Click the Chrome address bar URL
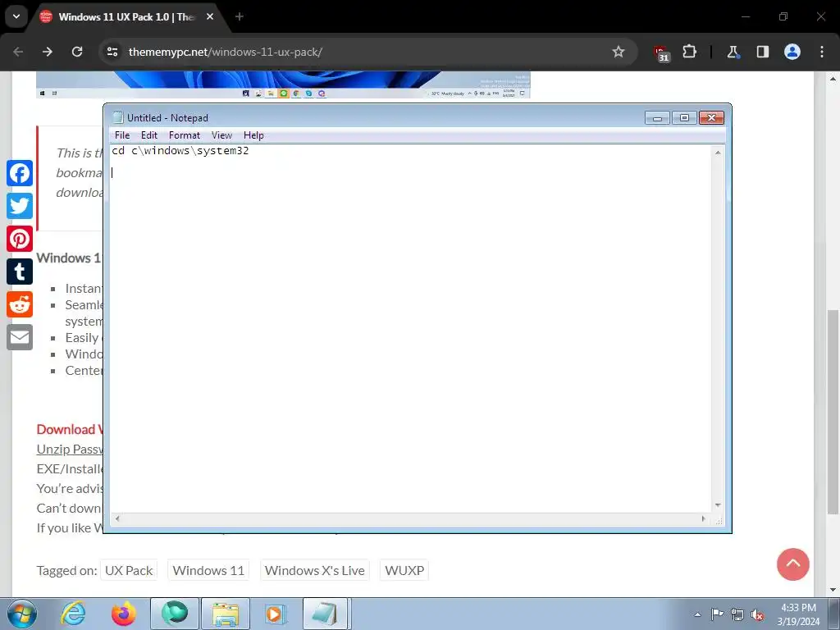The image size is (840, 630). click(226, 52)
